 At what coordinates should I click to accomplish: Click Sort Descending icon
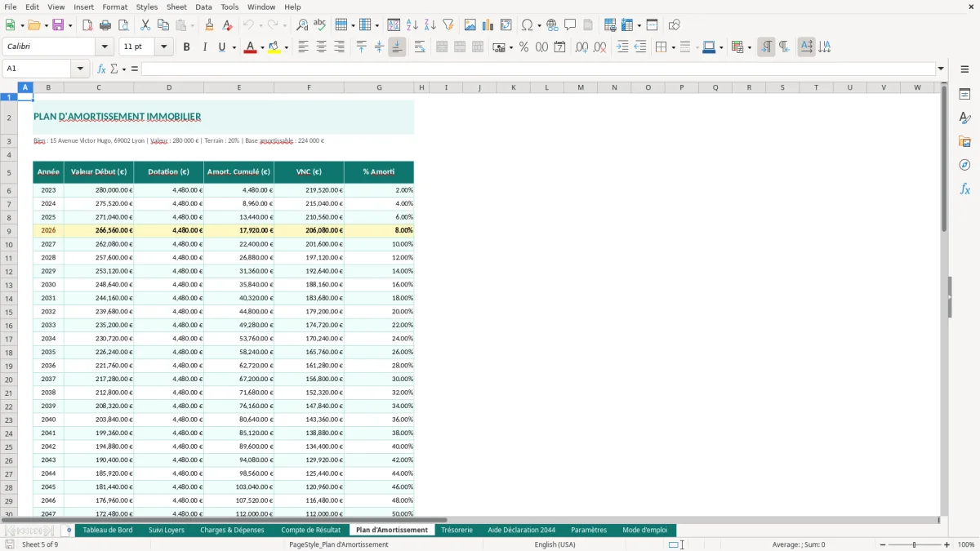(430, 25)
